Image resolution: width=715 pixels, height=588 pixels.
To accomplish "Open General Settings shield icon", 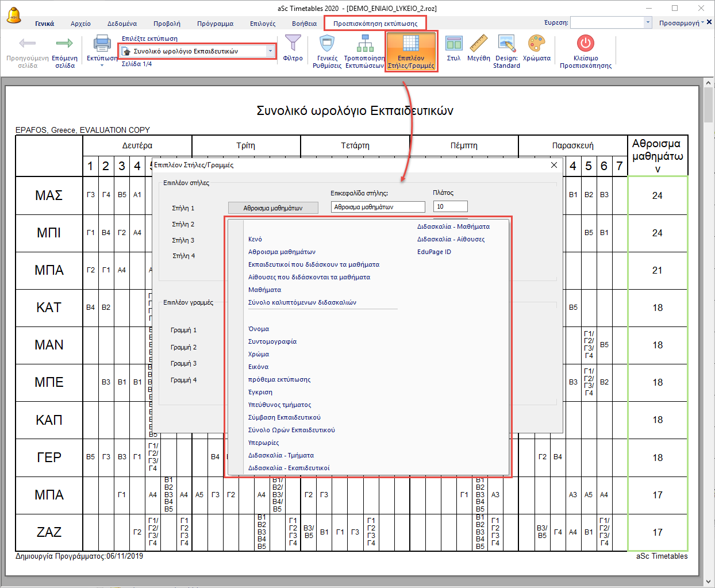I will pyautogui.click(x=327, y=44).
